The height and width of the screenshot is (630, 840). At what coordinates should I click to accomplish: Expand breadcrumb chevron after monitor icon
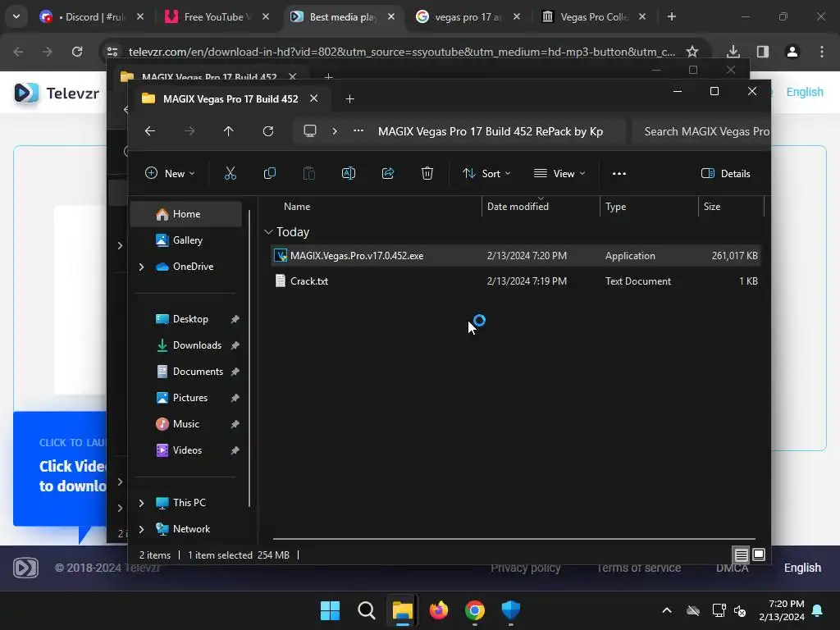coord(335,131)
